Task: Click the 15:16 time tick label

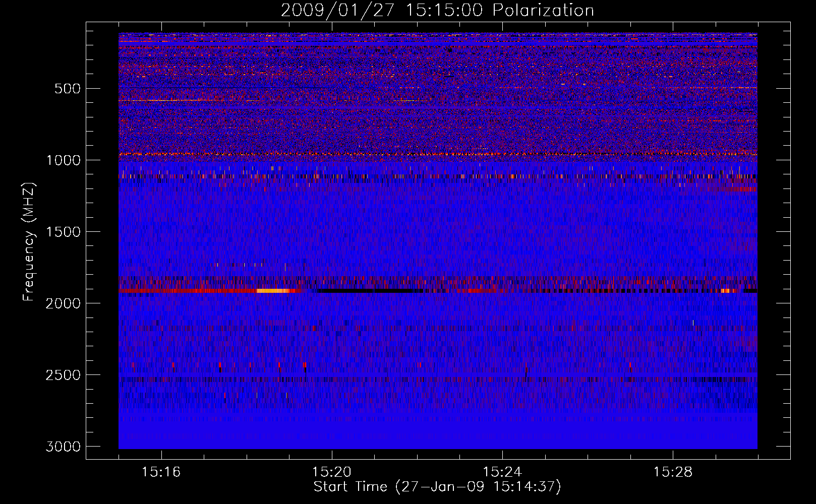Action: 161,472
